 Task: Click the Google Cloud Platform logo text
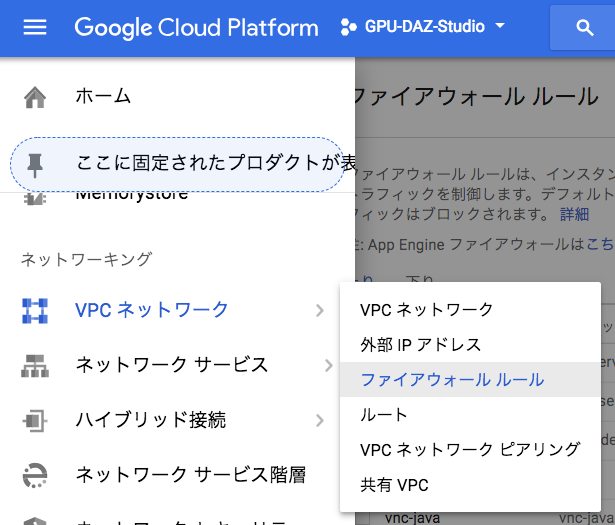(x=196, y=27)
